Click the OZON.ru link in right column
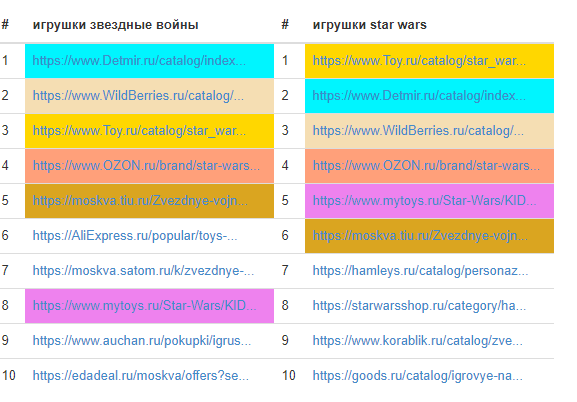The width and height of the screenshot is (577, 402). [x=426, y=165]
